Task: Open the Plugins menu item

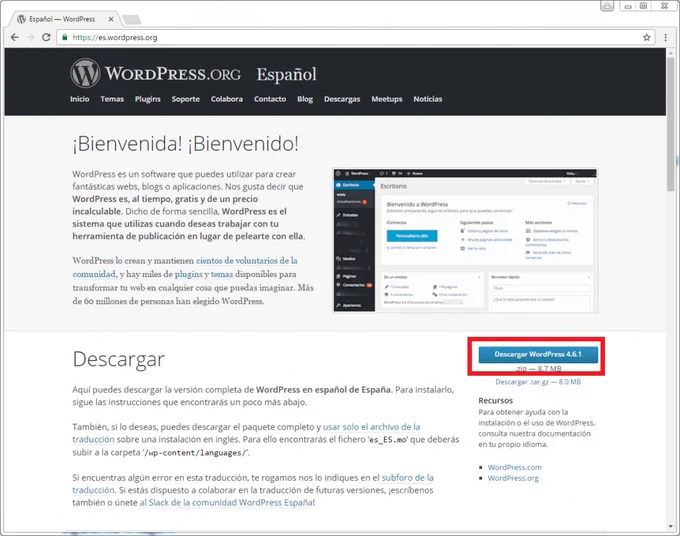Action: (147, 99)
